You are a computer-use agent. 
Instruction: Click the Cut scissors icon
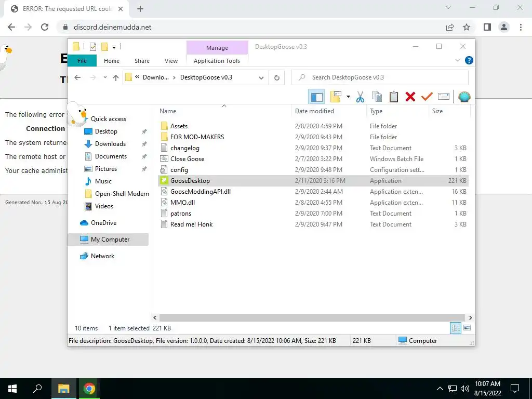pos(360,97)
